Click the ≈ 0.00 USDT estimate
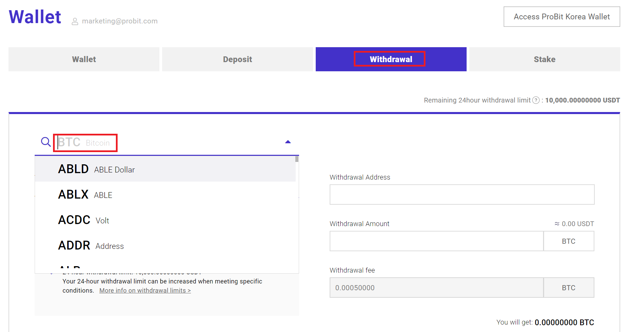 click(x=574, y=224)
